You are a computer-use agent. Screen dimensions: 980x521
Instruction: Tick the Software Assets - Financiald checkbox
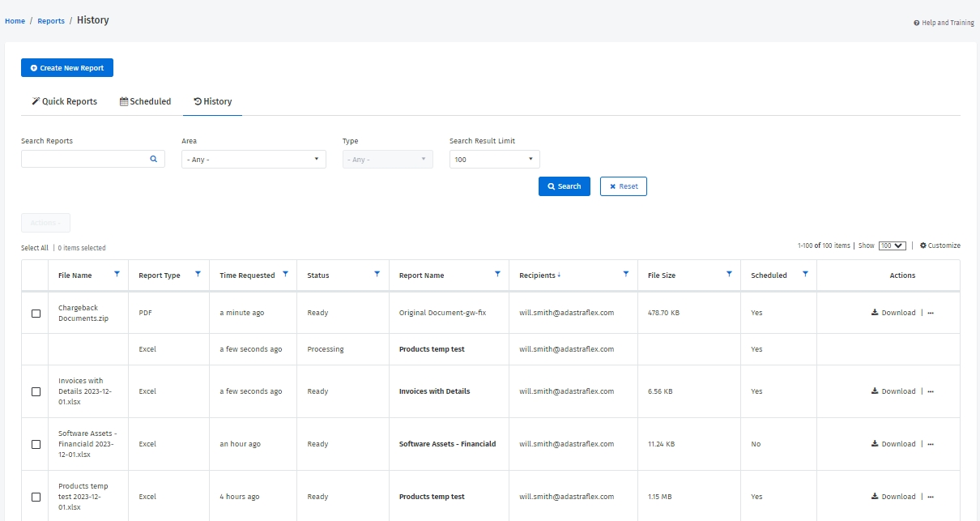(x=36, y=444)
